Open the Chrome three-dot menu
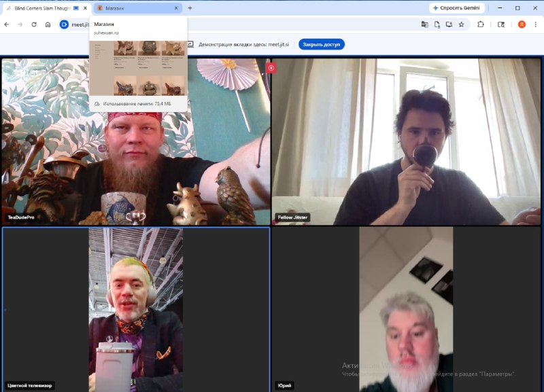The image size is (544, 392). 535,24
